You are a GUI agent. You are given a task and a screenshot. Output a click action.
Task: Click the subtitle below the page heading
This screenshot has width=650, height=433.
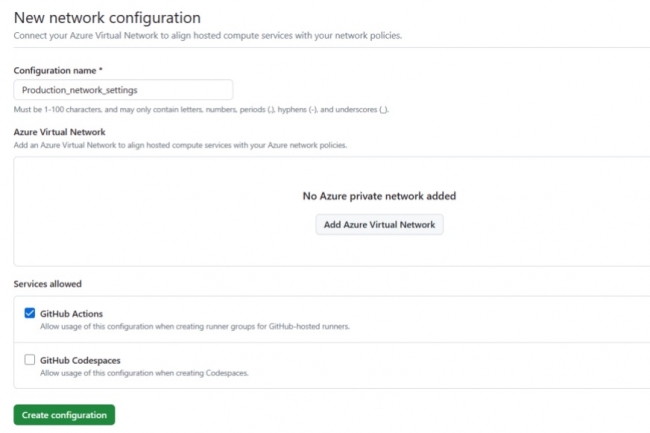point(207,36)
